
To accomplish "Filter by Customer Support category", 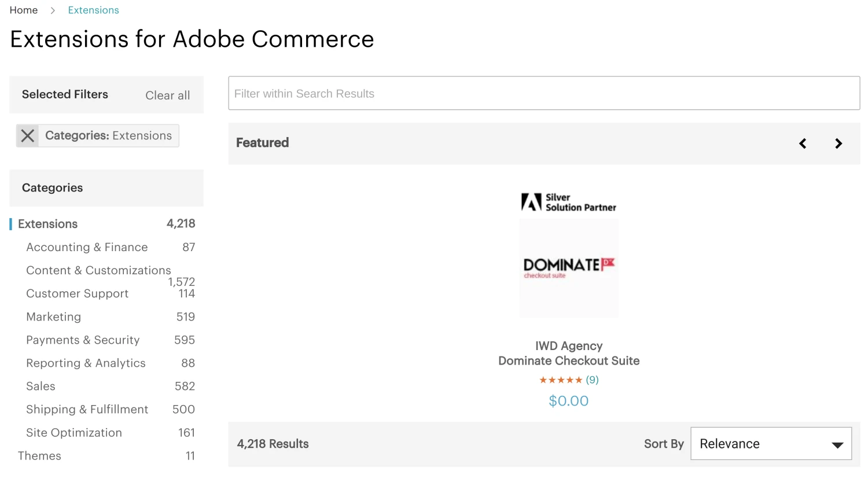I will (77, 294).
